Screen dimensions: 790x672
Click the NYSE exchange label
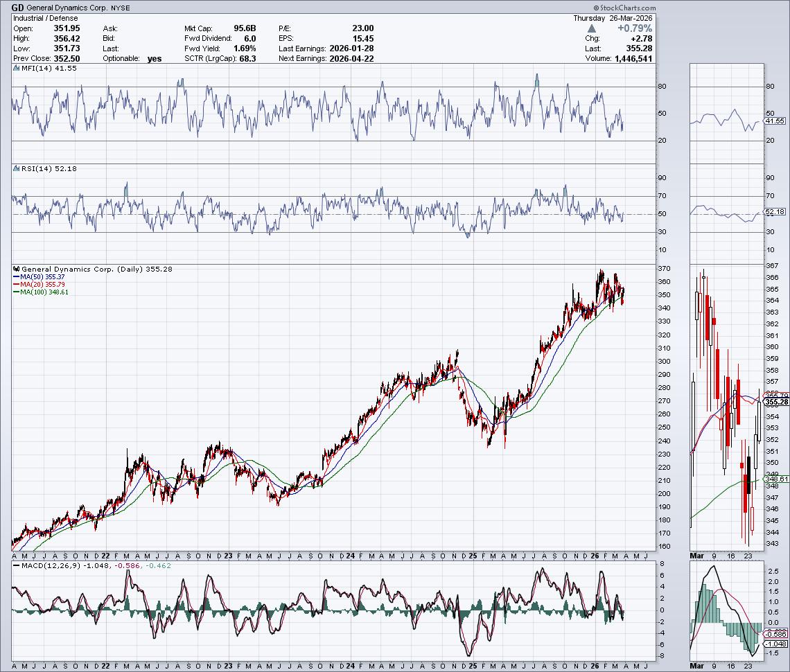click(121, 8)
